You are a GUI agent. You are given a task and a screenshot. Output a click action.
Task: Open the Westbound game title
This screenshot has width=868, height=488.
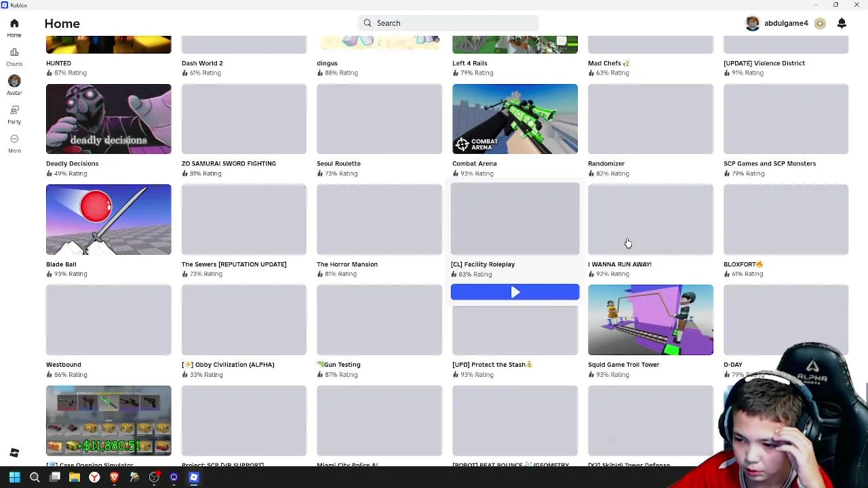(63, 365)
